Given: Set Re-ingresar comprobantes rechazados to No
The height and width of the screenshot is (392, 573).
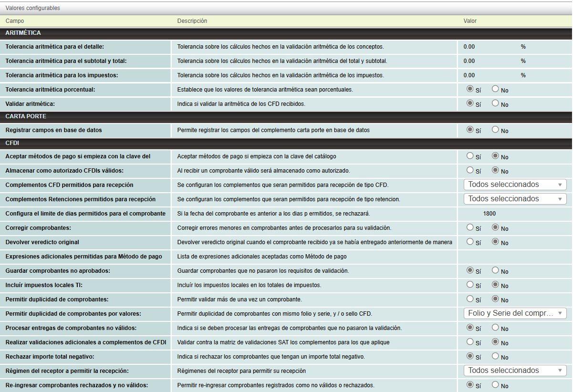Looking at the screenshot, I should (495, 384).
